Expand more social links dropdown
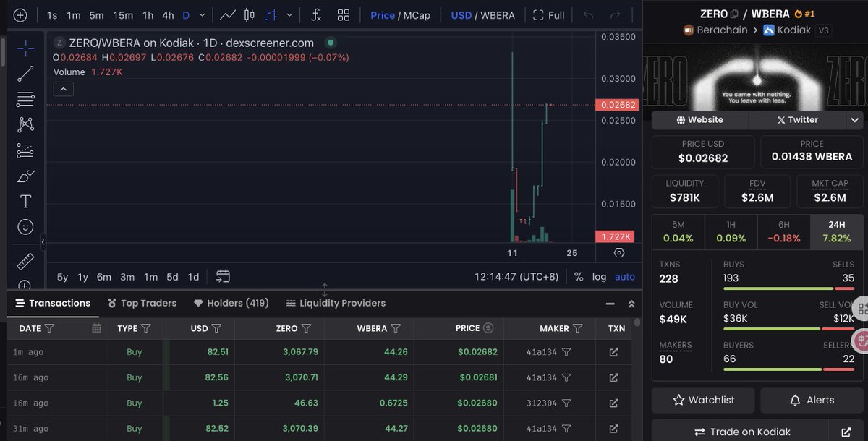 pos(855,120)
